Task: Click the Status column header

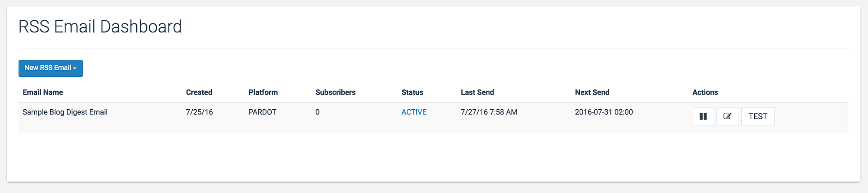Action: (x=412, y=92)
